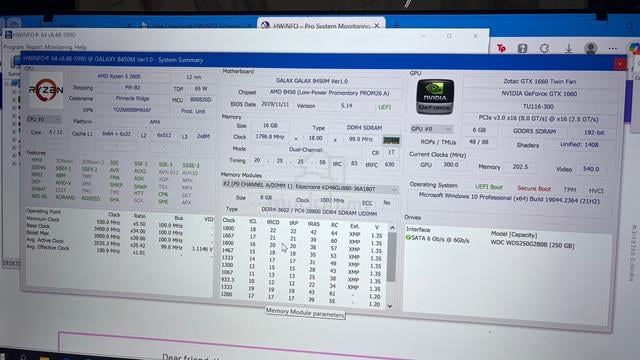This screenshot has height=360, width=640.
Task: Click the UEFI Boot status label
Action: [489, 187]
